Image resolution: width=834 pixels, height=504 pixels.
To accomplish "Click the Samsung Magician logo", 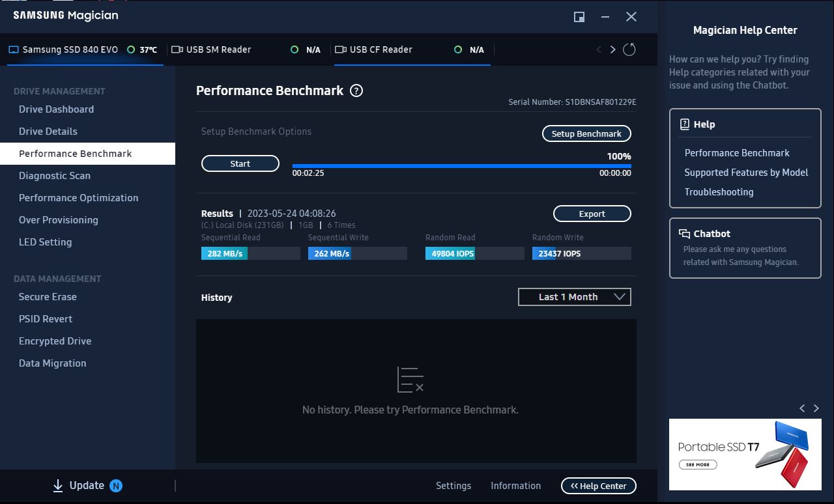I will click(66, 16).
